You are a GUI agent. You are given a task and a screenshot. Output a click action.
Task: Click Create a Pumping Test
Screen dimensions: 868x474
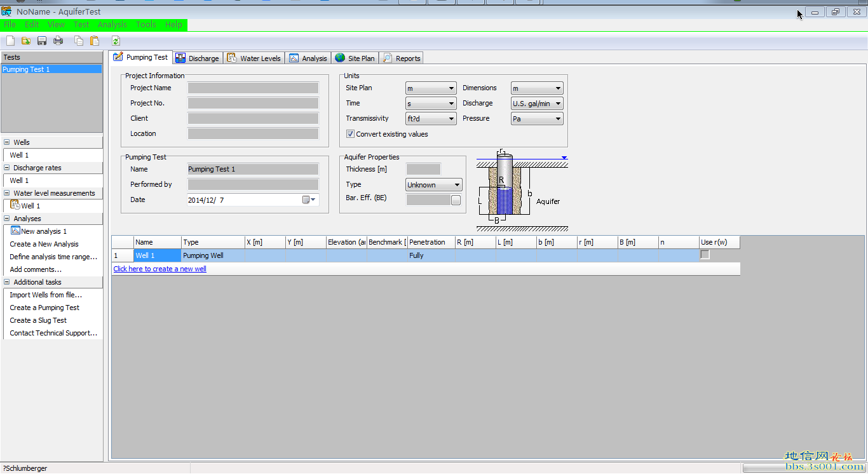coord(44,308)
